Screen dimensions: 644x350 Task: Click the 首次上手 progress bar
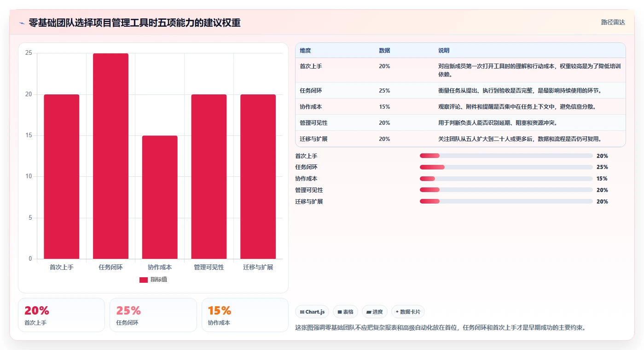pos(506,156)
